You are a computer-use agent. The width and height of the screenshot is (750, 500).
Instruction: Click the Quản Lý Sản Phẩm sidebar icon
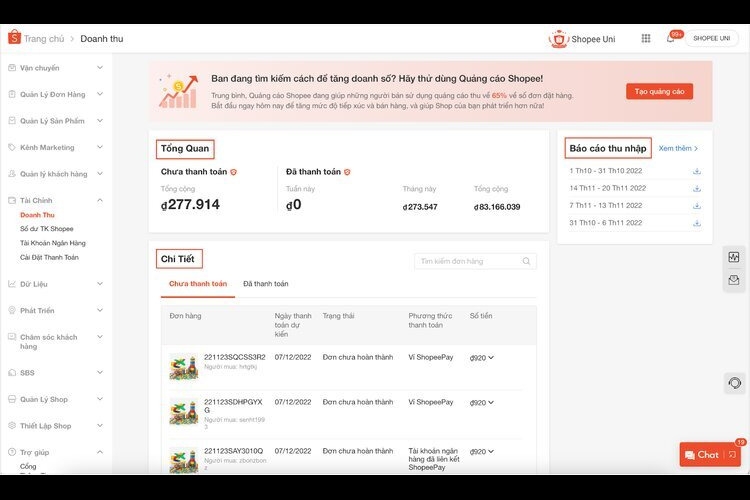12,121
